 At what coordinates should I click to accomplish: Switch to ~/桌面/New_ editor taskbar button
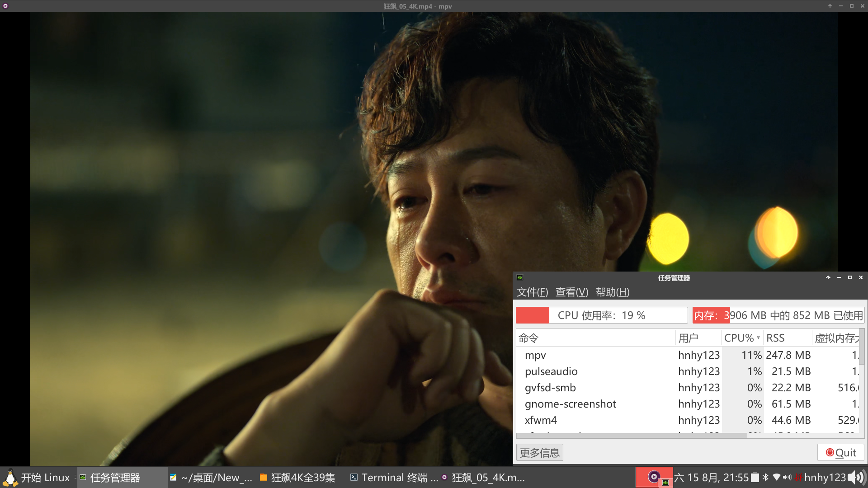click(211, 478)
